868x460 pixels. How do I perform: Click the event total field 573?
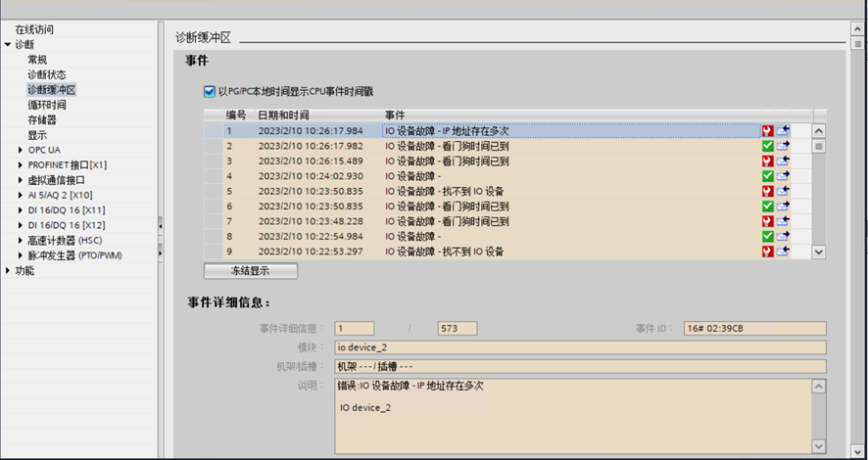tap(458, 329)
